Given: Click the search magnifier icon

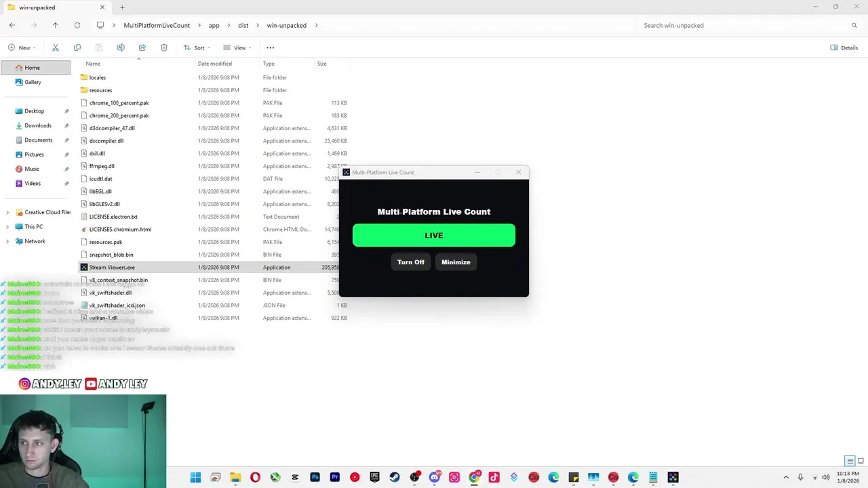Looking at the screenshot, I should click(854, 25).
